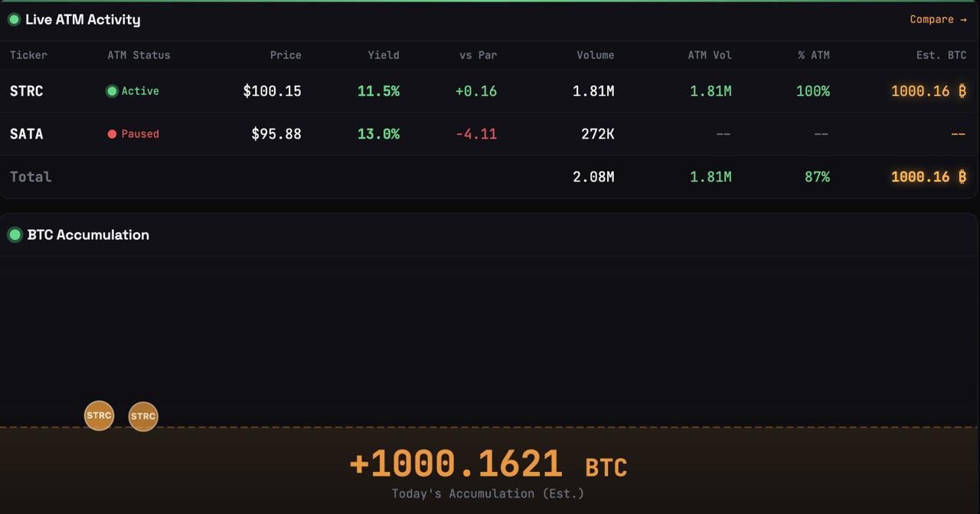Sort by Yield column header
The height and width of the screenshot is (514, 980).
pyautogui.click(x=383, y=55)
